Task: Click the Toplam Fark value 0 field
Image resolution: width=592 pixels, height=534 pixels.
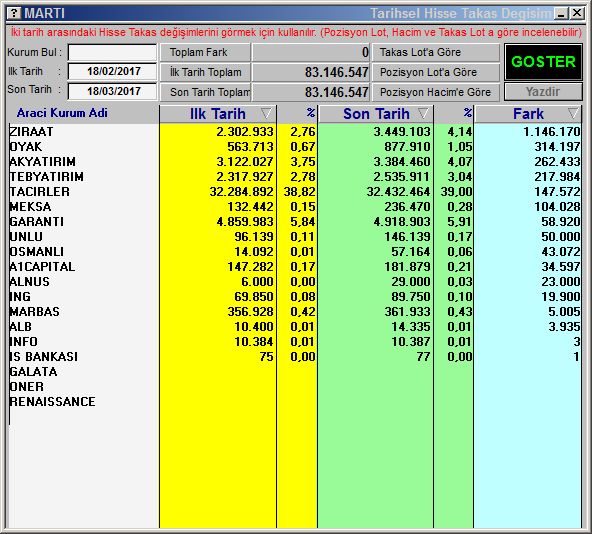Action: 311,52
